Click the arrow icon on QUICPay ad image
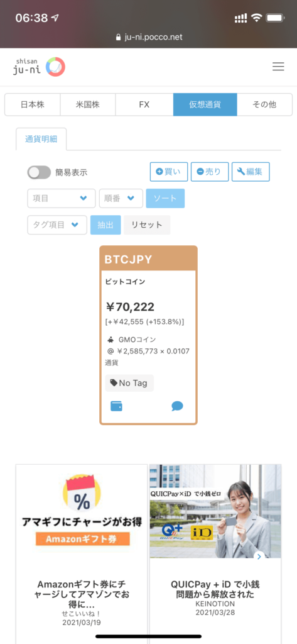 [258, 557]
